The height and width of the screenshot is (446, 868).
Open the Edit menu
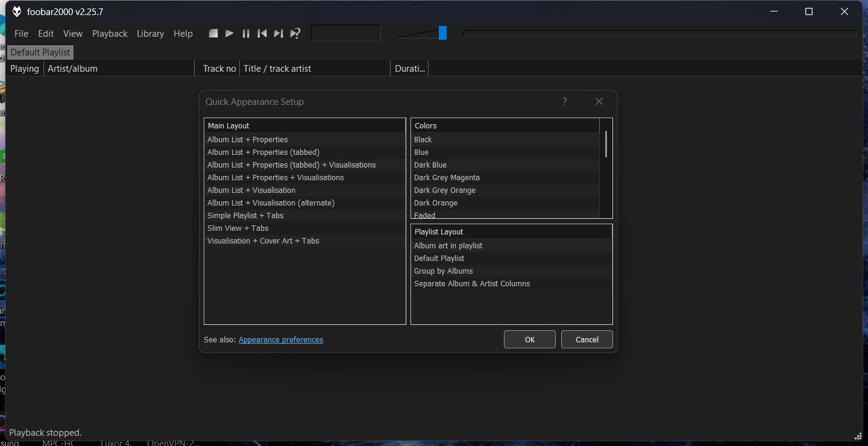(46, 34)
